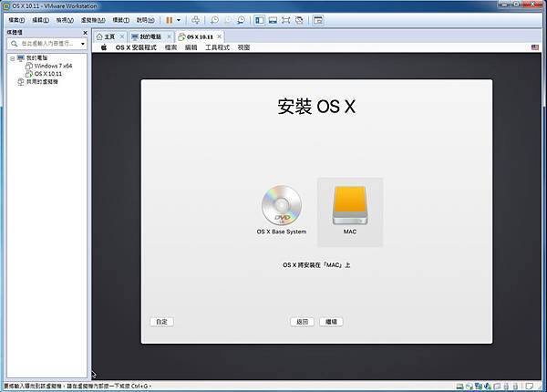Click the 自定 customize button
This screenshot has width=547, height=392.
pyautogui.click(x=161, y=322)
